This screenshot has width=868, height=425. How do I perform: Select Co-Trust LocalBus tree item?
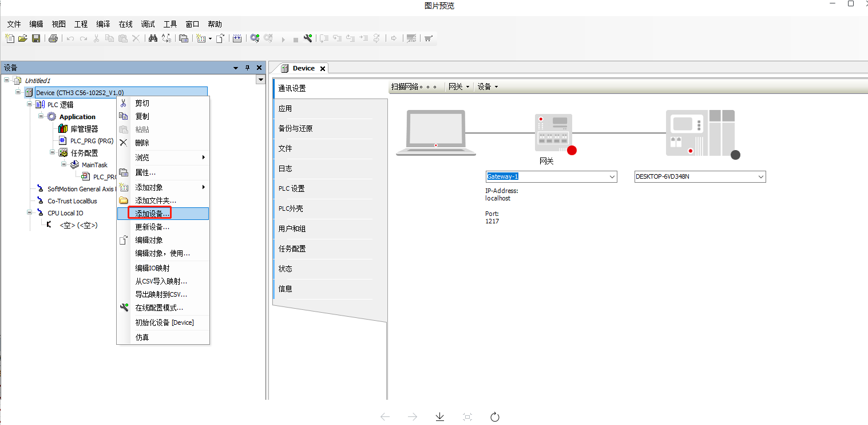(x=72, y=201)
